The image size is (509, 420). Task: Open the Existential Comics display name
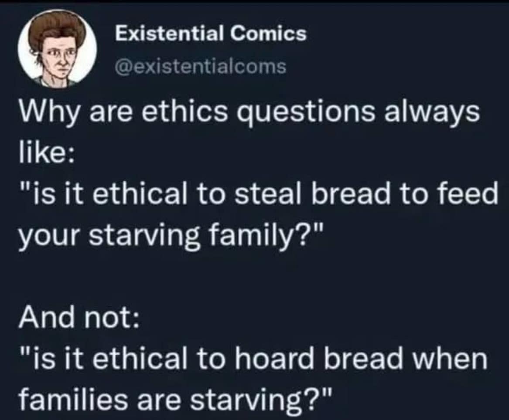(x=210, y=34)
